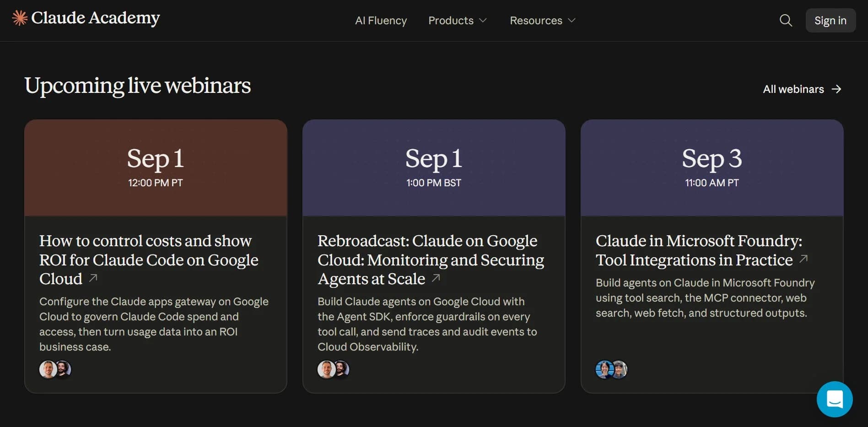Open the chat support bubble
This screenshot has width=868, height=427.
(x=835, y=399)
